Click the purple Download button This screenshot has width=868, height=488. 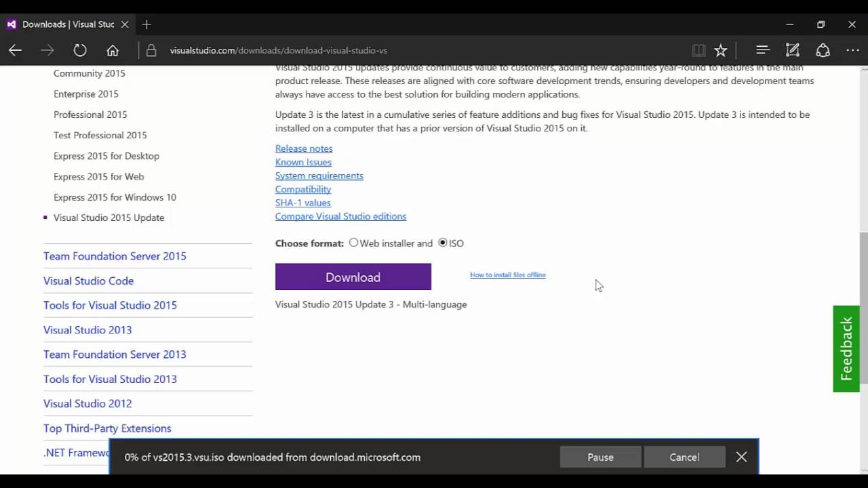(x=353, y=277)
